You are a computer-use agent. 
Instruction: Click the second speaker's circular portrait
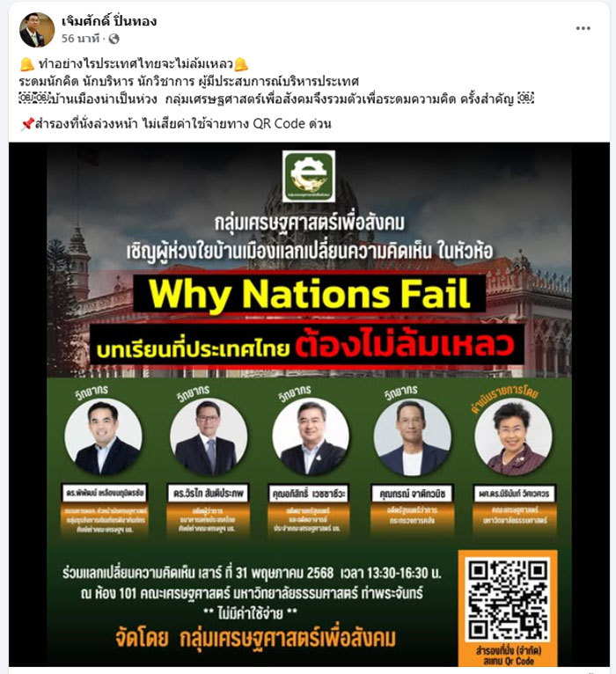[208, 436]
